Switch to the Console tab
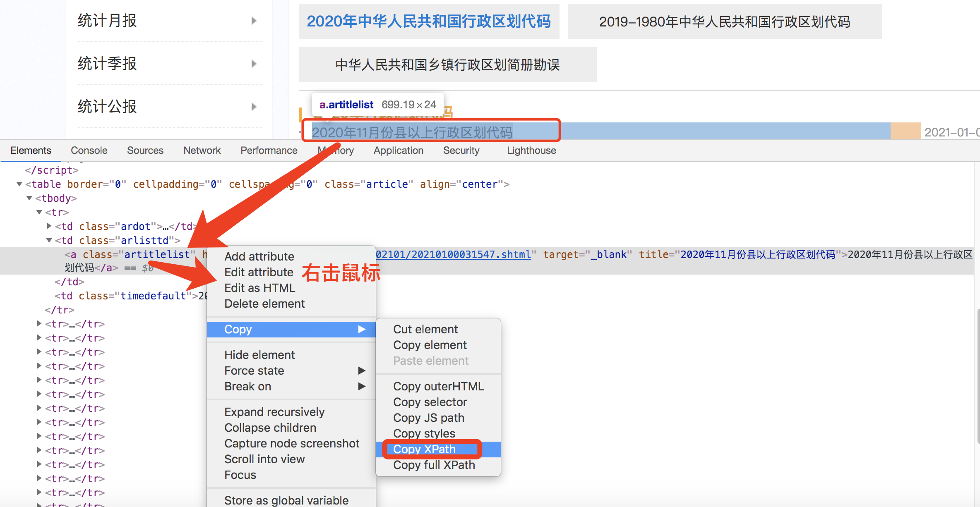 89,151
